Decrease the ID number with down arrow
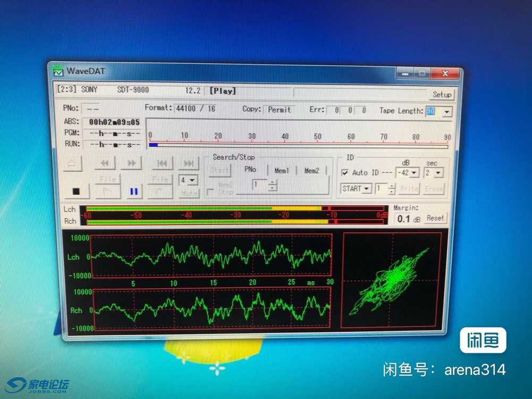This screenshot has height=399, width=532. (x=392, y=192)
